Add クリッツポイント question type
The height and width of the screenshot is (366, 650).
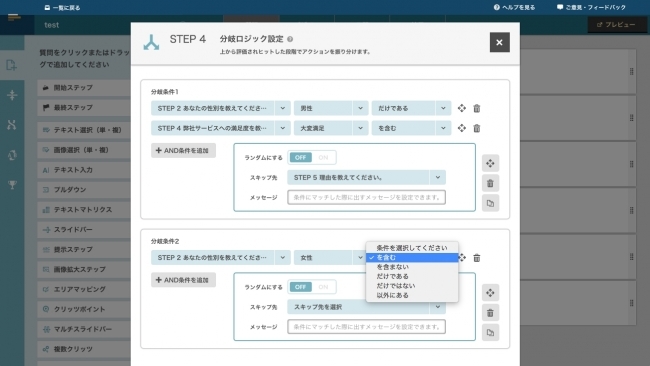pos(84,309)
